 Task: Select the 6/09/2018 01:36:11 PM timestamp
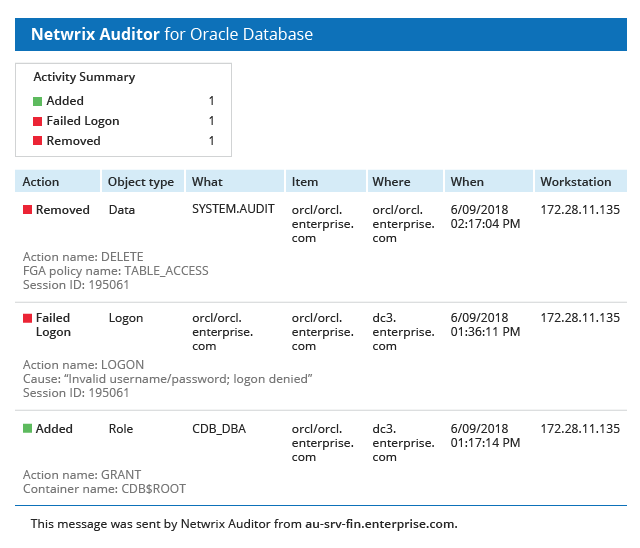pos(485,325)
